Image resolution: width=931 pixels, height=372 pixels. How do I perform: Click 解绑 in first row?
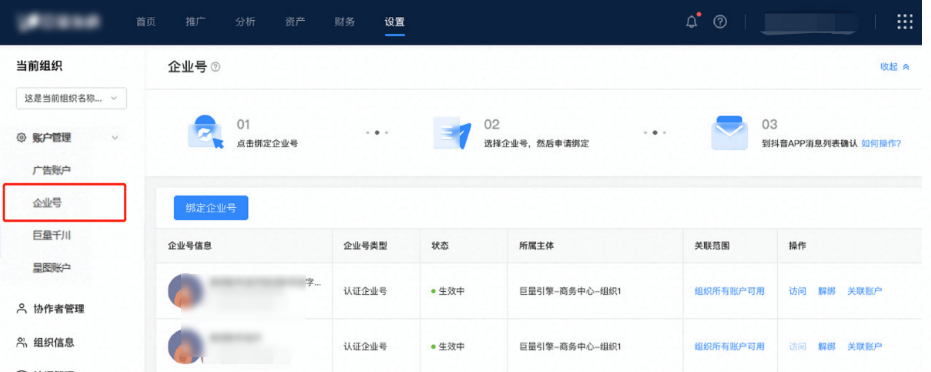click(x=826, y=291)
